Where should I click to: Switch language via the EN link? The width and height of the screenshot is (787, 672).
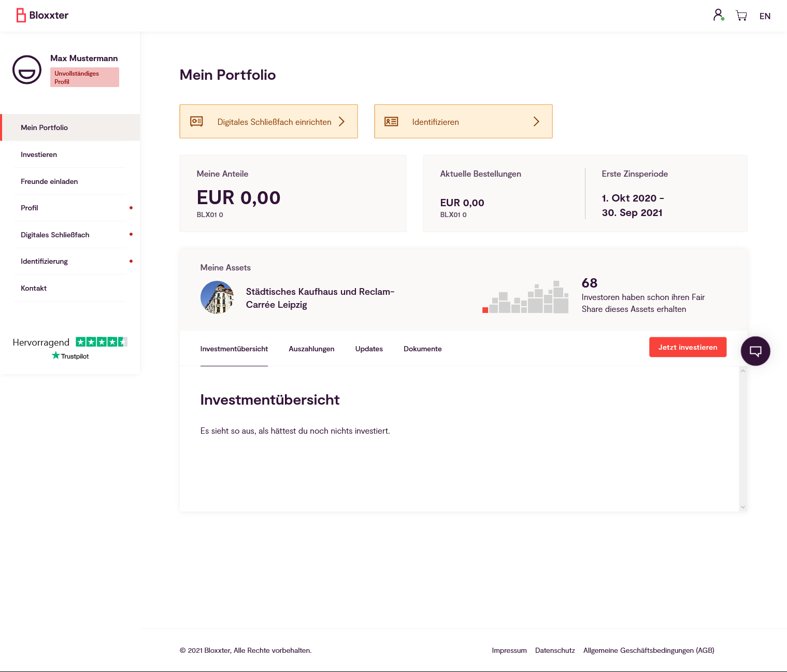click(x=765, y=16)
